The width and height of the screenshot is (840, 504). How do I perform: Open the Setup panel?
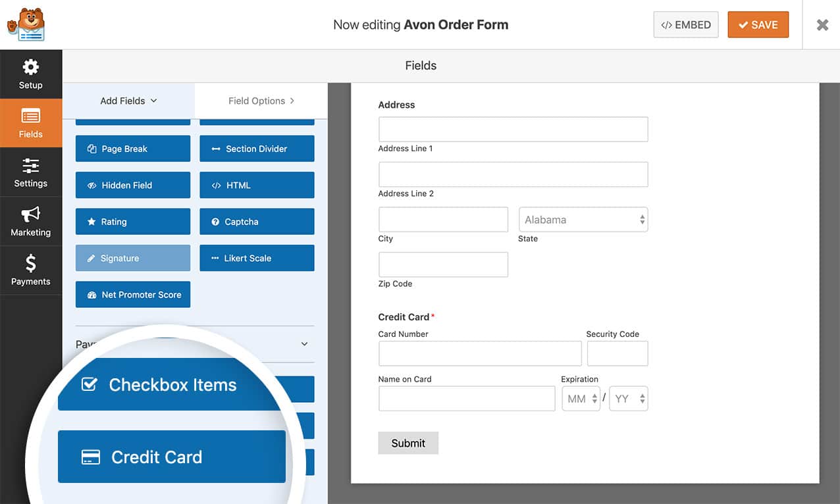[31, 74]
